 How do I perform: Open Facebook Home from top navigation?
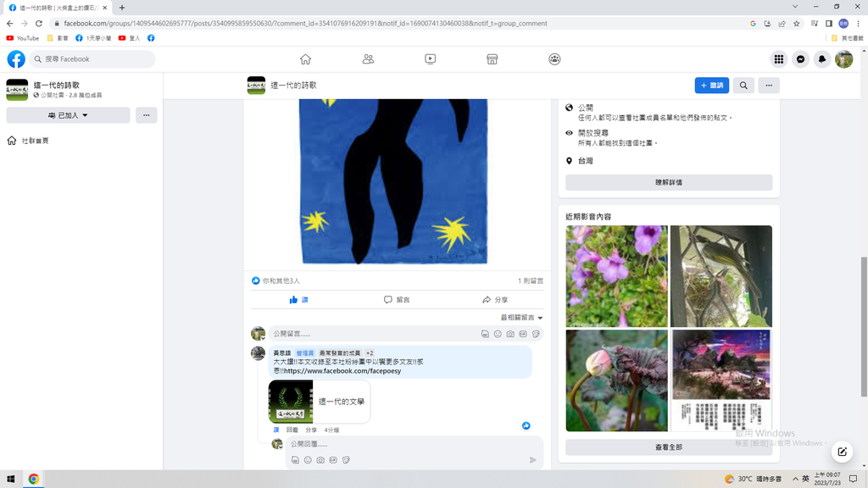tap(305, 59)
